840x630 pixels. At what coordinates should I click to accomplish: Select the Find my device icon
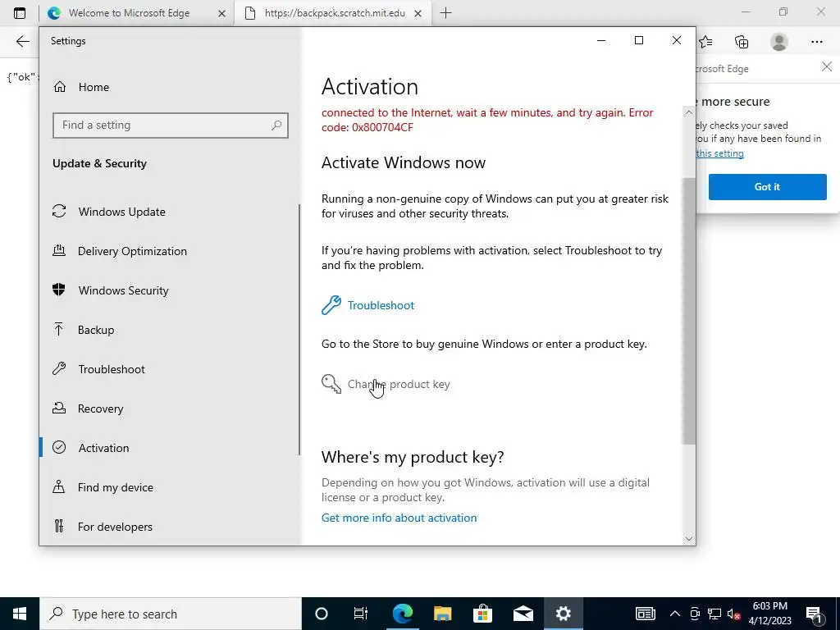coord(59,486)
